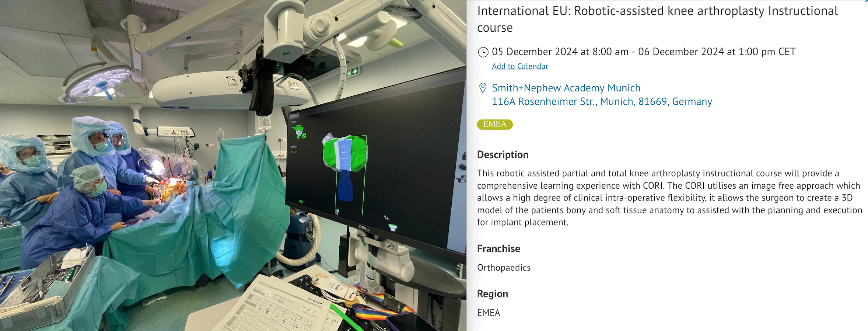Open Smith+Nephew Academy Munich location link
This screenshot has width=868, height=331.
click(x=566, y=88)
